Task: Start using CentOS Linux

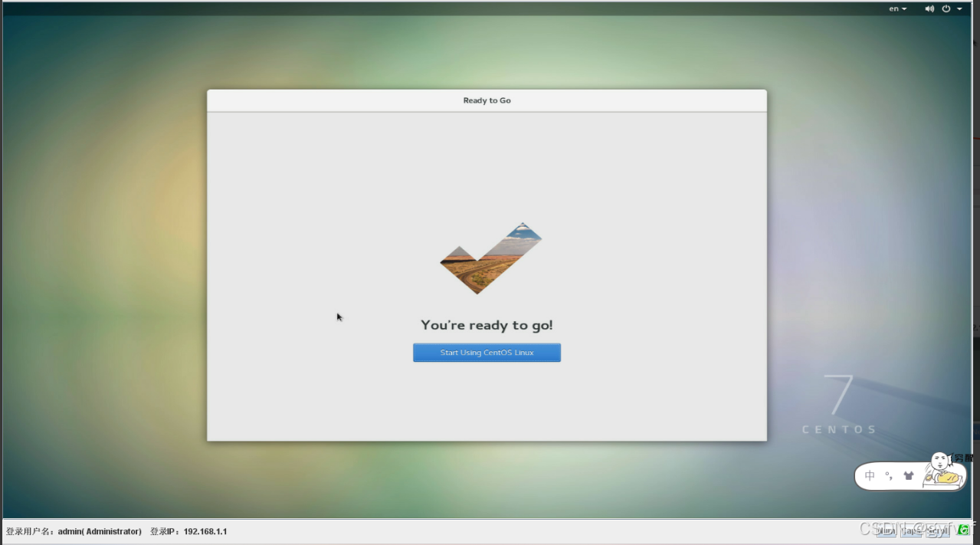Action: [487, 353]
